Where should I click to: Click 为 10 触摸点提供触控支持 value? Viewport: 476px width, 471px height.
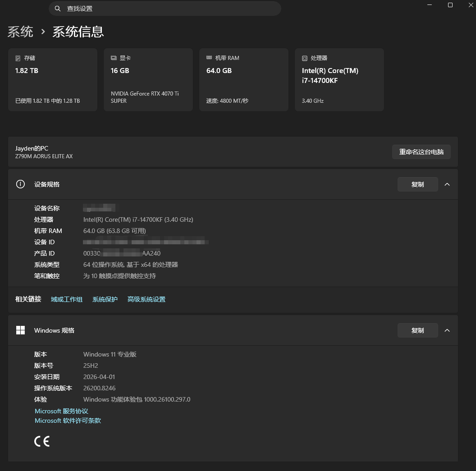point(119,276)
